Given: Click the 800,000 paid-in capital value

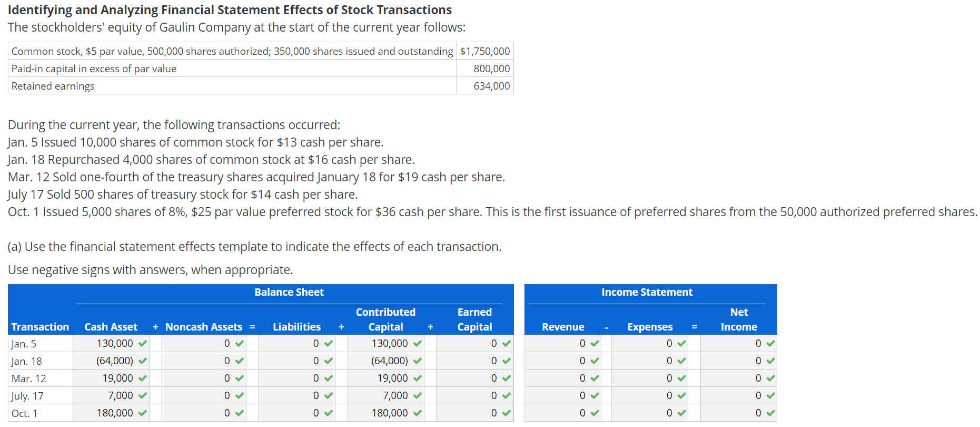Looking at the screenshot, I should 492,69.
